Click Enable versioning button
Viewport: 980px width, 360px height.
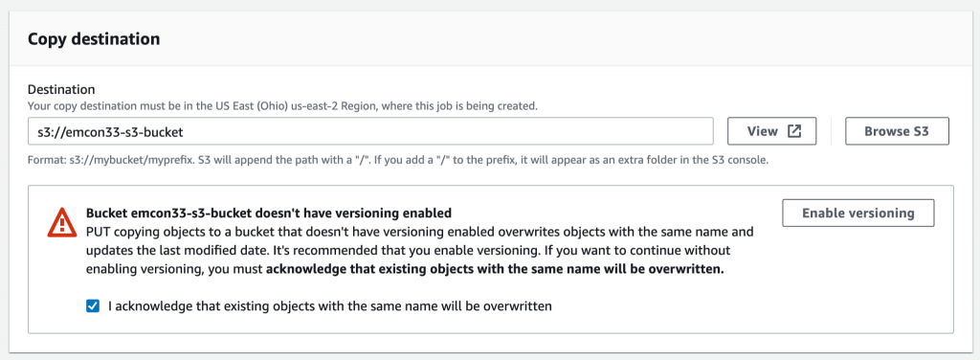pyautogui.click(x=858, y=214)
